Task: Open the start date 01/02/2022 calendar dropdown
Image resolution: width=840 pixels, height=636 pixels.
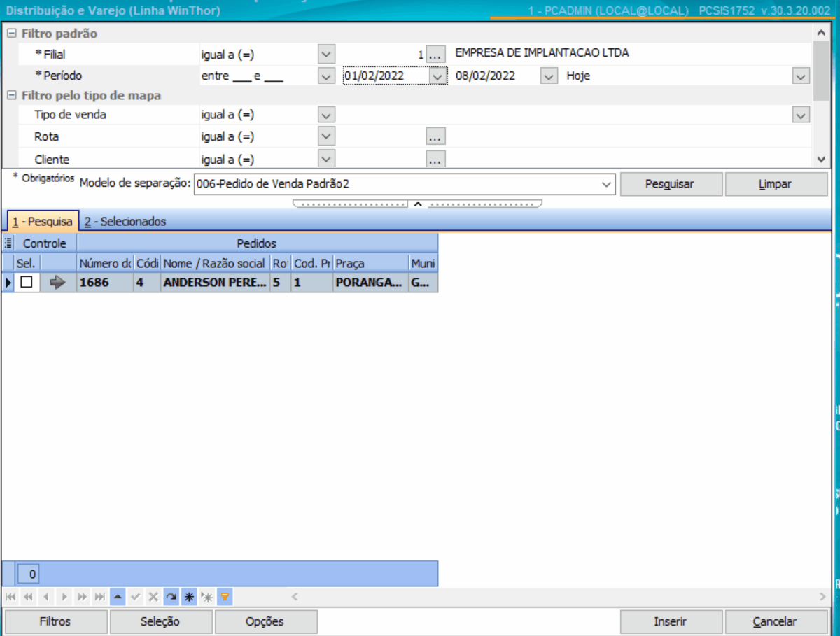Action: tap(438, 76)
